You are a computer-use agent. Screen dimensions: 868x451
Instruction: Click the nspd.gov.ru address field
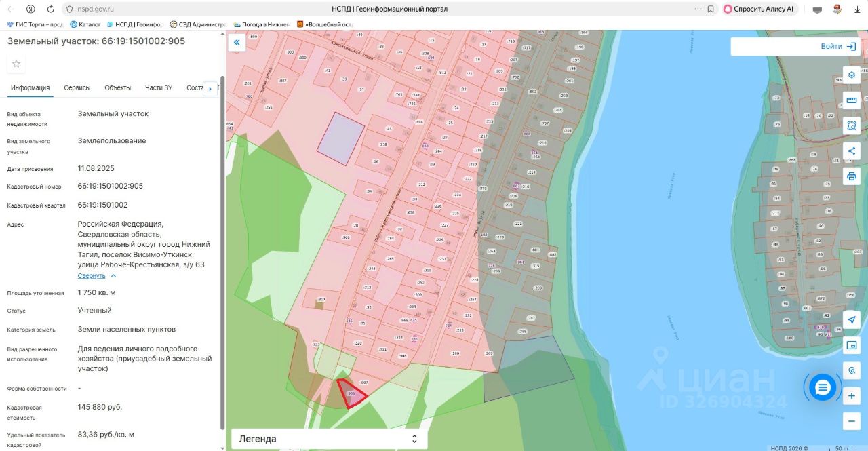96,9
